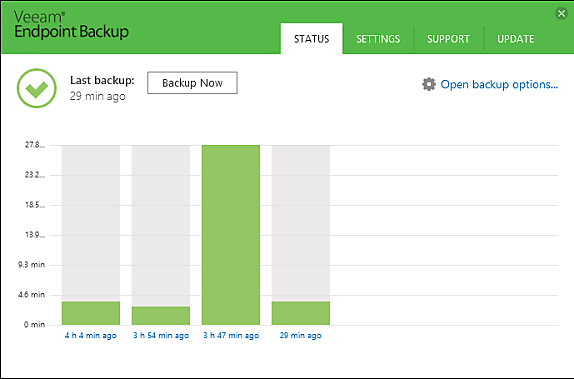This screenshot has width=574, height=379.
Task: Select the UPDATE tab
Action: click(x=515, y=39)
